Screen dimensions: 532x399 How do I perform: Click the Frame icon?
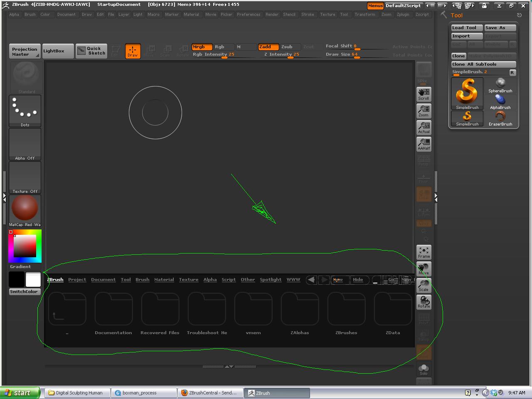pyautogui.click(x=424, y=252)
